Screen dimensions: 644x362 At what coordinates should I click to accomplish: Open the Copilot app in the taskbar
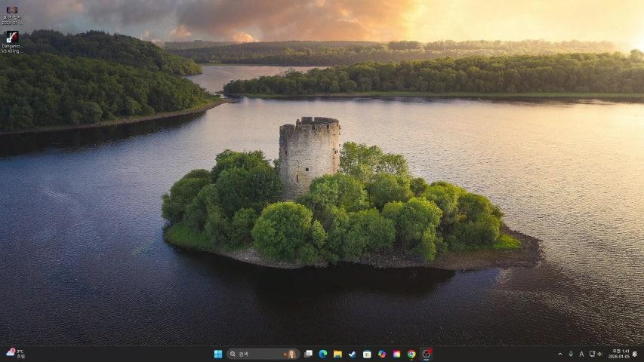click(382, 354)
